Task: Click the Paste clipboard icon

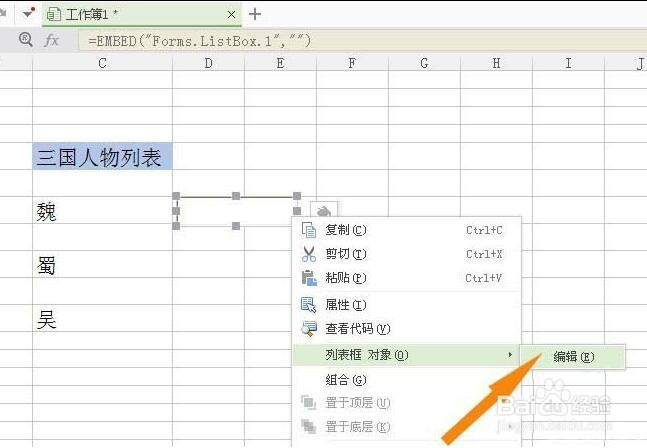Action: pyautogui.click(x=309, y=278)
